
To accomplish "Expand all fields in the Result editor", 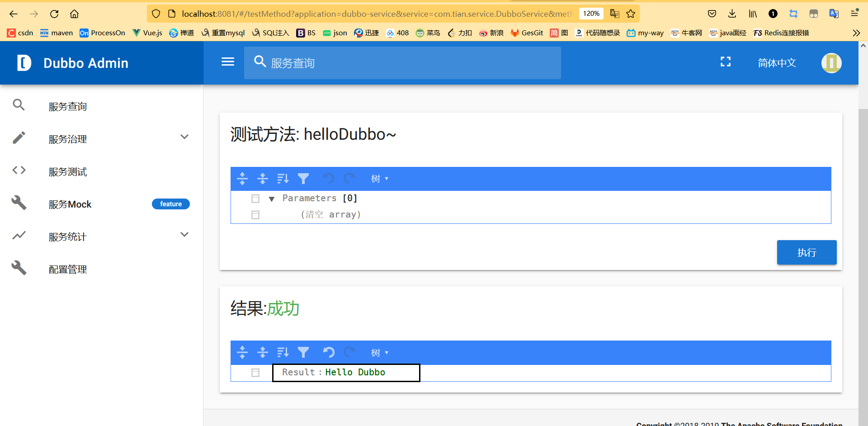I will coord(242,352).
